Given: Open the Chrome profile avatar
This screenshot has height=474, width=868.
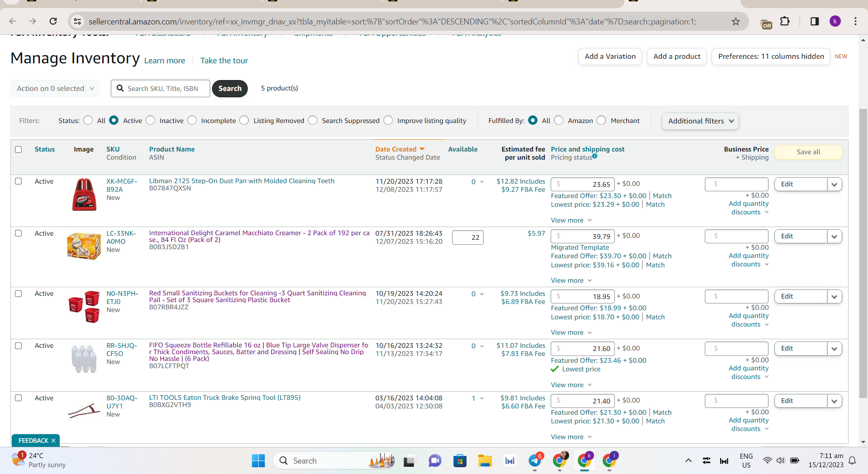Looking at the screenshot, I should pyautogui.click(x=835, y=21).
